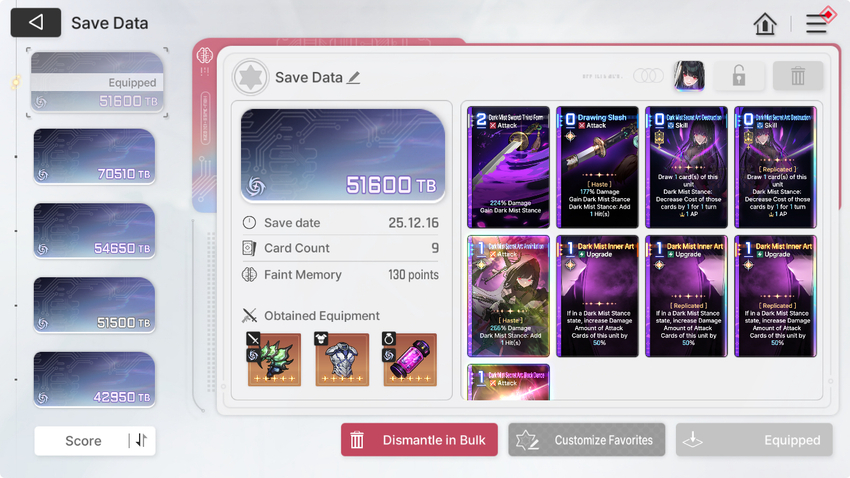This screenshot has height=478, width=850.
Task: Inspect the green claw weapon equipment
Action: tap(274, 358)
